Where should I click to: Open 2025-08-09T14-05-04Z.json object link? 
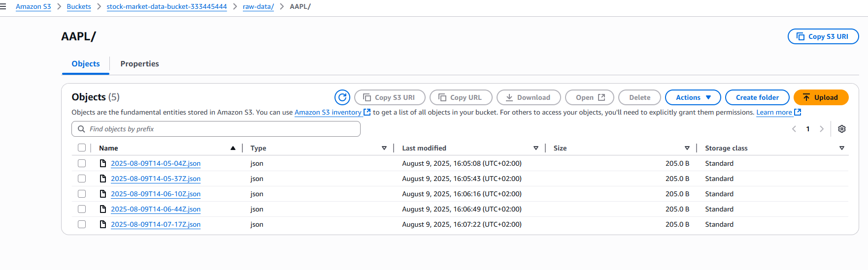tap(156, 163)
